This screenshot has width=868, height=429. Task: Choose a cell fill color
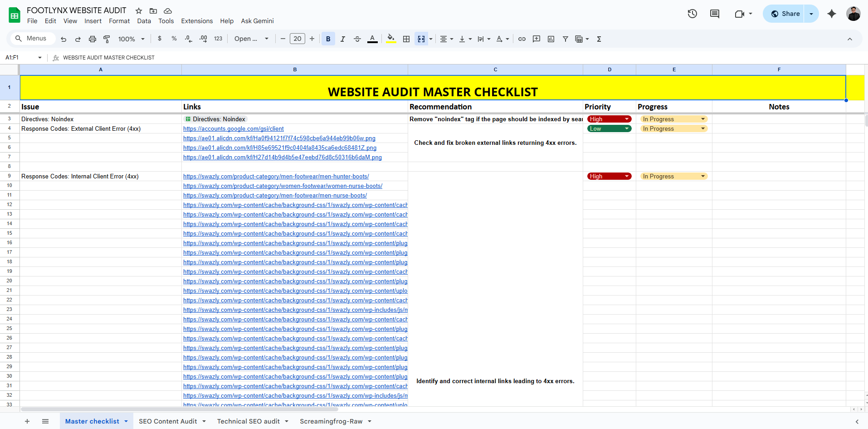point(391,39)
